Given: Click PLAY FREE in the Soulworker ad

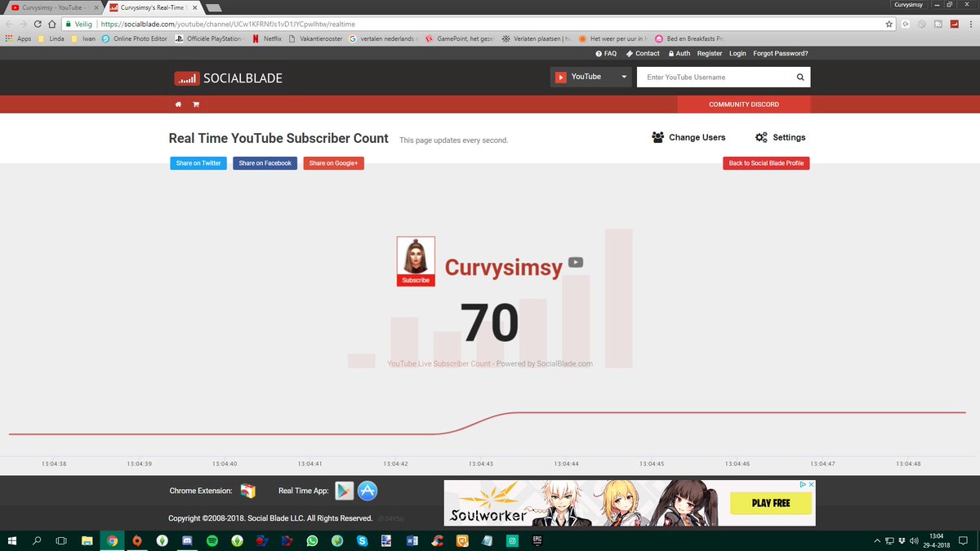Looking at the screenshot, I should coord(771,503).
